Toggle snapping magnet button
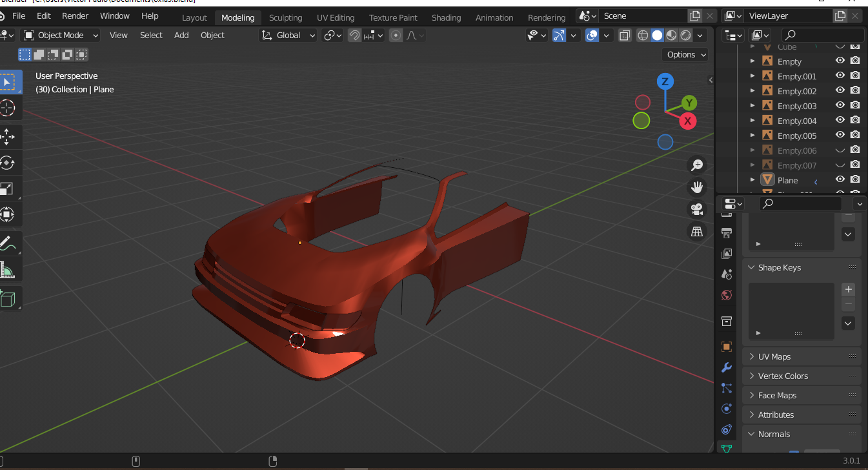868x470 pixels. [x=354, y=36]
